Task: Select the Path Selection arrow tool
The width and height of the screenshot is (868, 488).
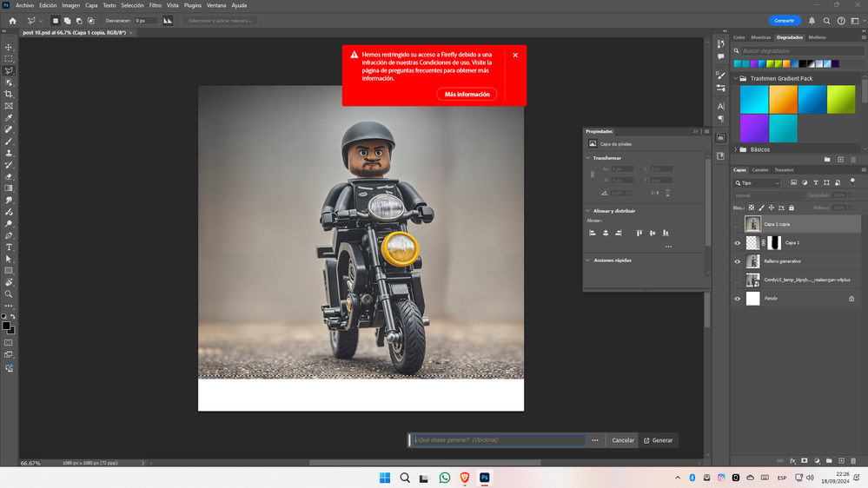Action: pos(9,259)
